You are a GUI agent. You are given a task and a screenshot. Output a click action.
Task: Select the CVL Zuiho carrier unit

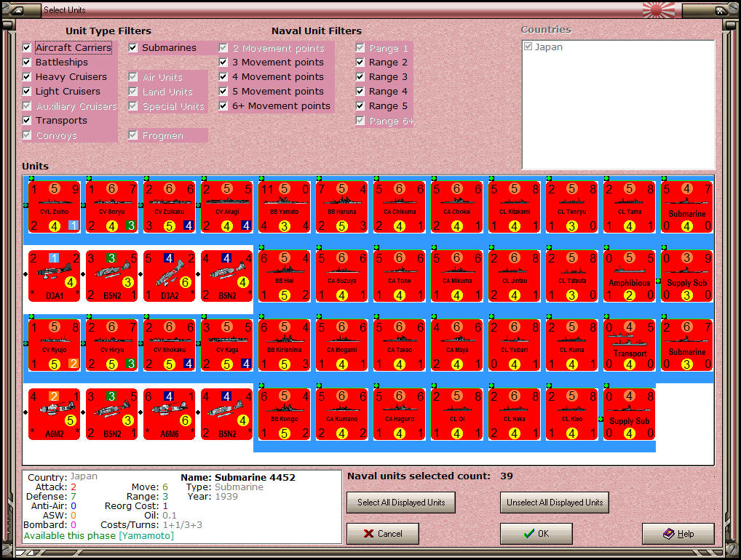coord(55,207)
